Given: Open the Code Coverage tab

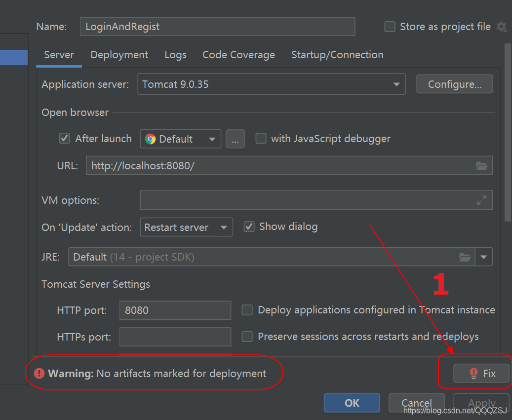Looking at the screenshot, I should (238, 55).
